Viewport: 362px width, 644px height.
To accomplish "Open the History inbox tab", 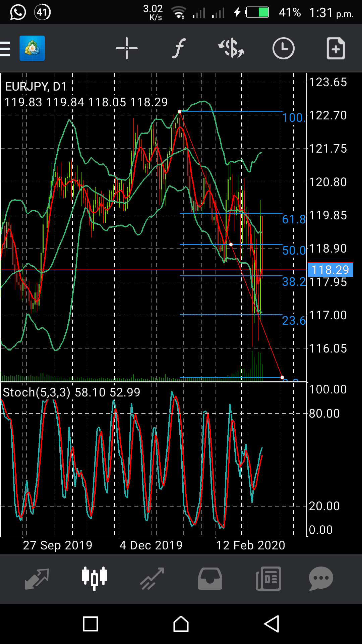I will coord(210,579).
